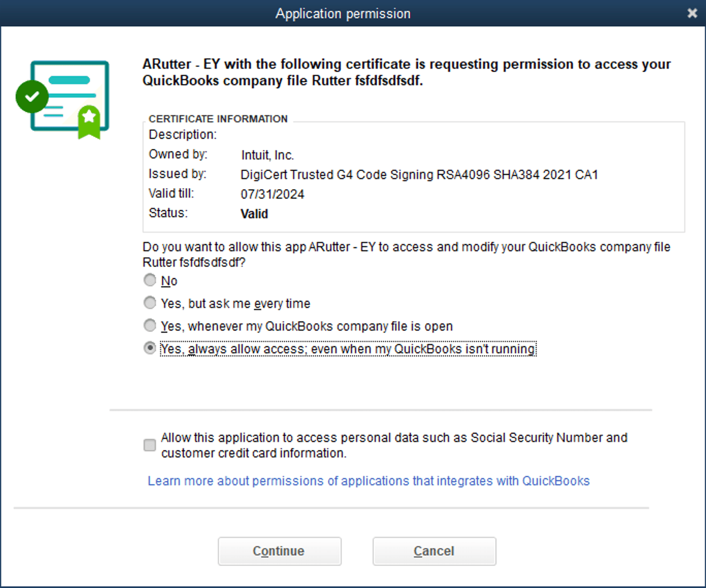Click the "Description:" label

[183, 135]
